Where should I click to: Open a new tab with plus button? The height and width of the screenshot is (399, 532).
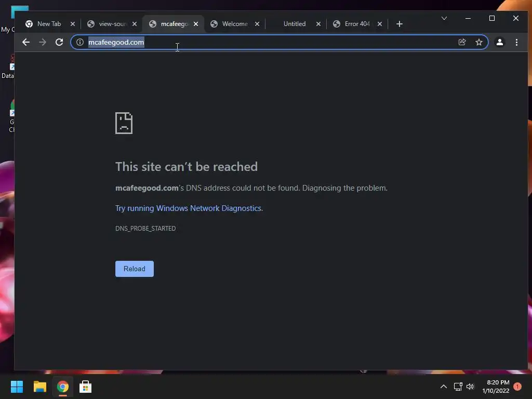click(400, 24)
